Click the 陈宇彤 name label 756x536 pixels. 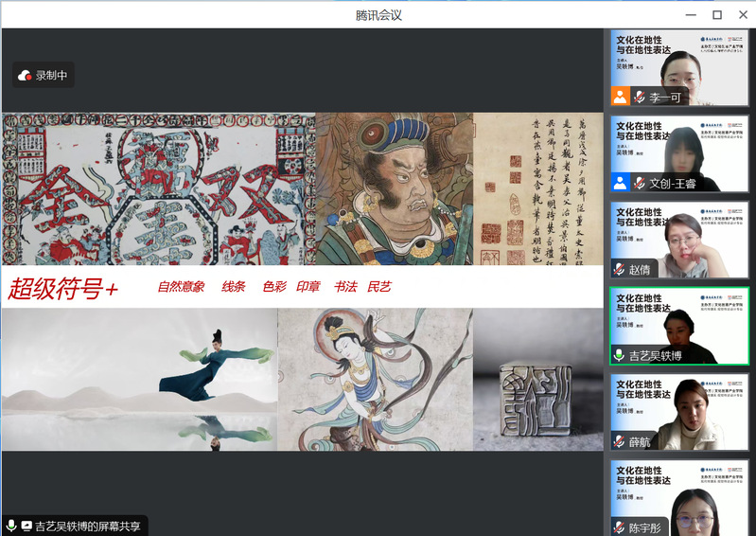pos(644,527)
